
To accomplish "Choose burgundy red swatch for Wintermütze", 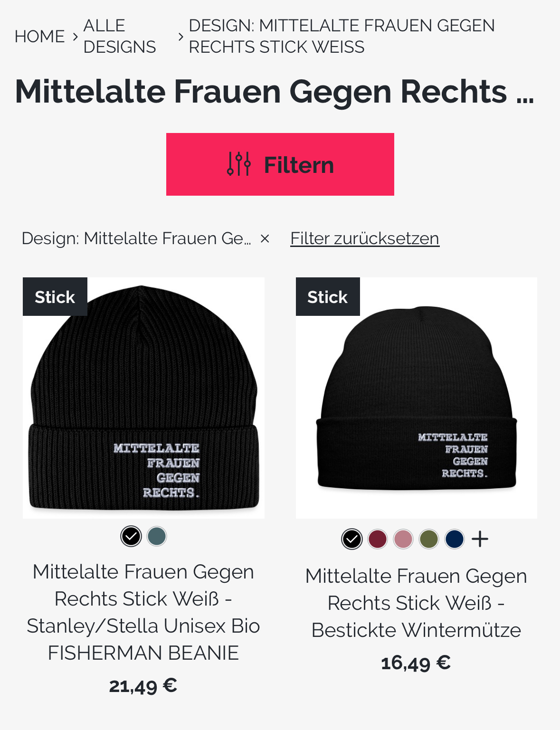I will click(378, 539).
